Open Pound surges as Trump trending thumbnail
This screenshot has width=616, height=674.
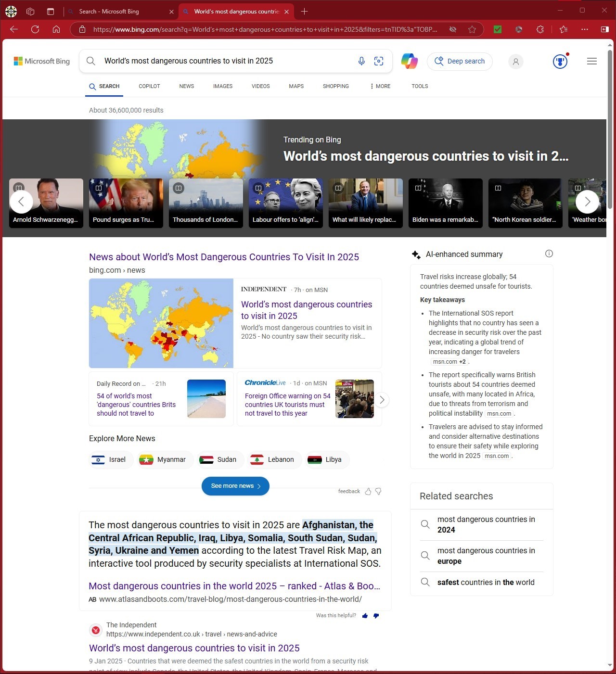(126, 203)
